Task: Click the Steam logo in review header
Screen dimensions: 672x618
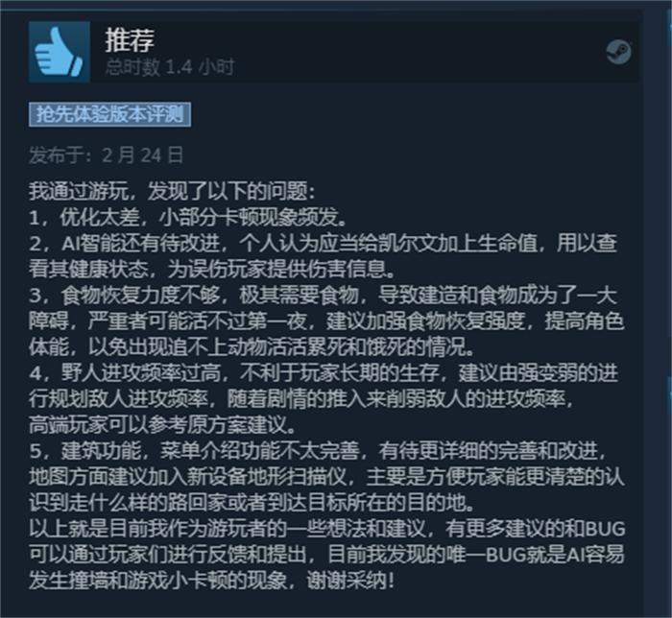Action: coord(618,52)
